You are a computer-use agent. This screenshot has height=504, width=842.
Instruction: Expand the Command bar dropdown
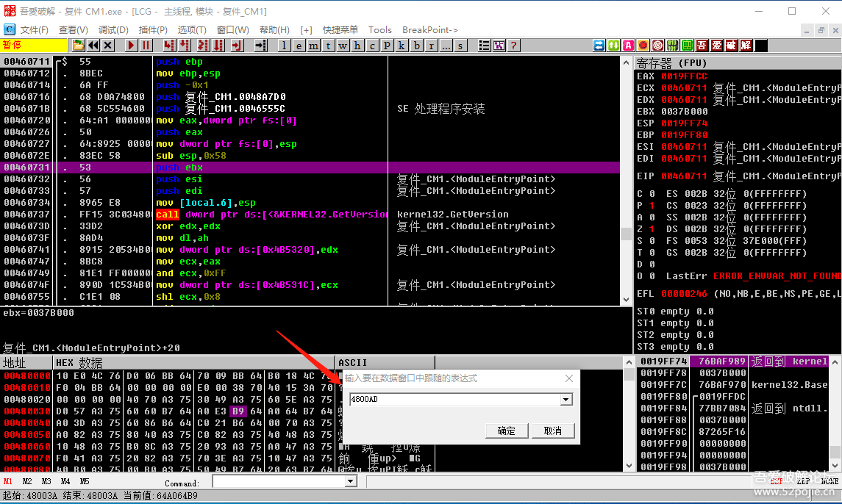351,481
